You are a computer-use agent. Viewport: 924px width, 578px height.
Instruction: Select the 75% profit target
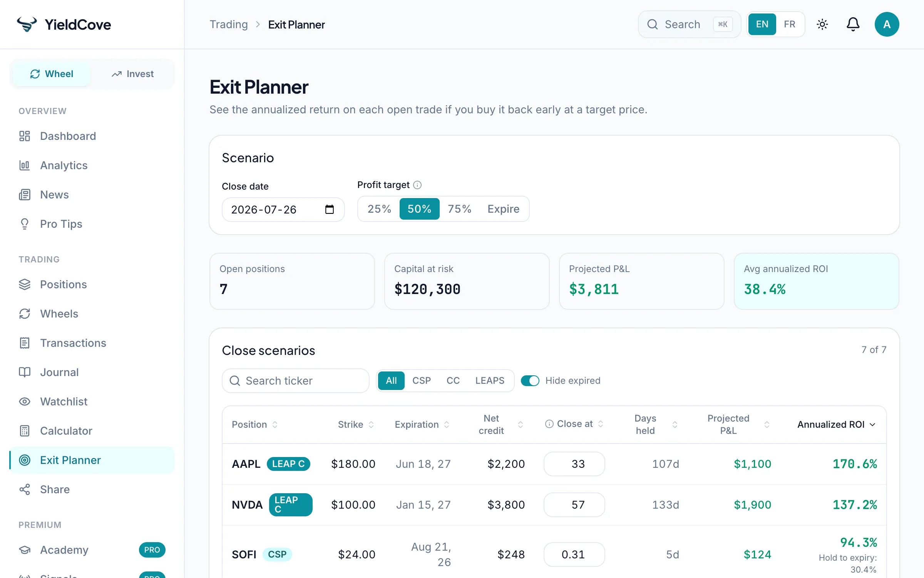(x=460, y=209)
